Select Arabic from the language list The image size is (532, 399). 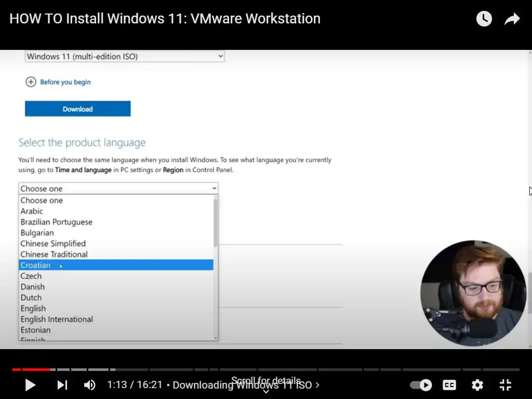(116, 211)
